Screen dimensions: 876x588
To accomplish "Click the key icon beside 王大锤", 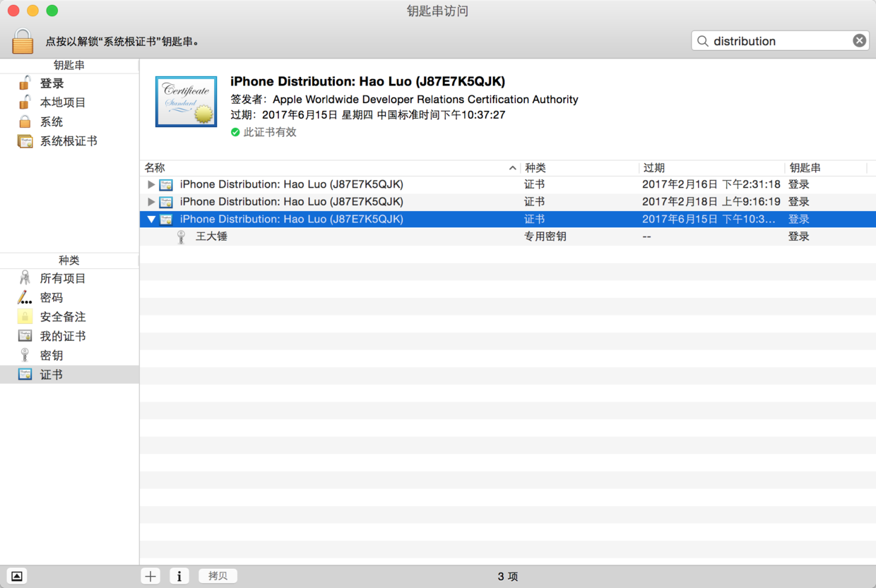I will [x=182, y=236].
